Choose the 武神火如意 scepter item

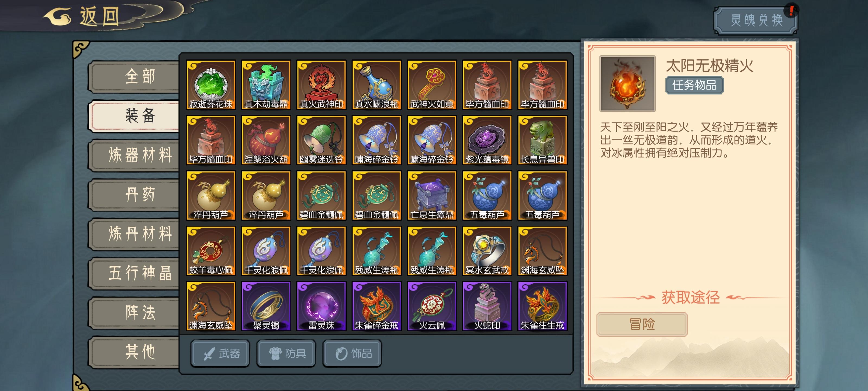tap(432, 85)
